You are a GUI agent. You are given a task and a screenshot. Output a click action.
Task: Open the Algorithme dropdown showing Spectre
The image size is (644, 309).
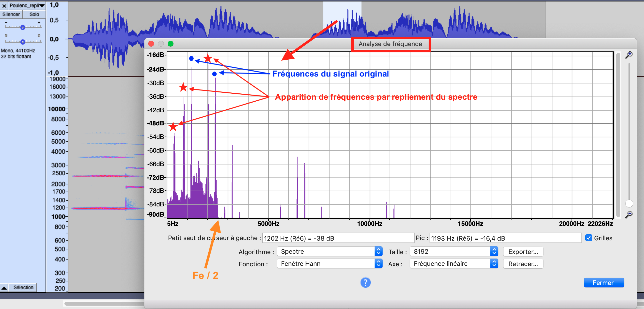pyautogui.click(x=329, y=252)
